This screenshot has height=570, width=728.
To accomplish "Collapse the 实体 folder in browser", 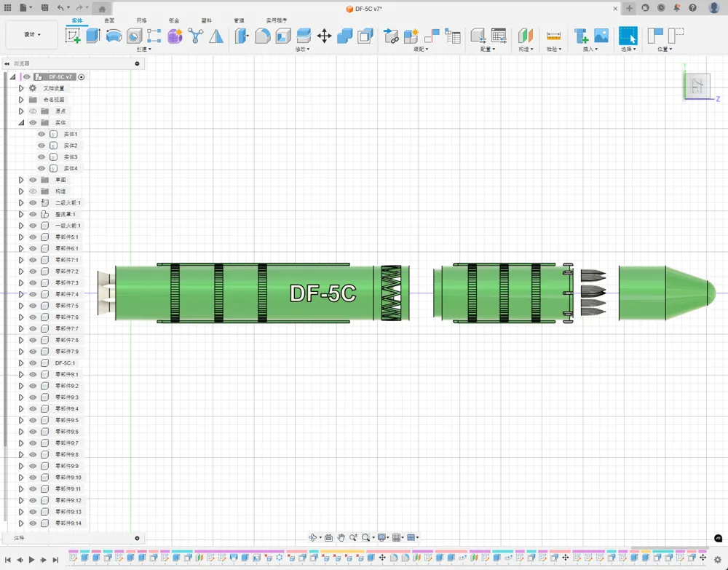I will pyautogui.click(x=21, y=123).
